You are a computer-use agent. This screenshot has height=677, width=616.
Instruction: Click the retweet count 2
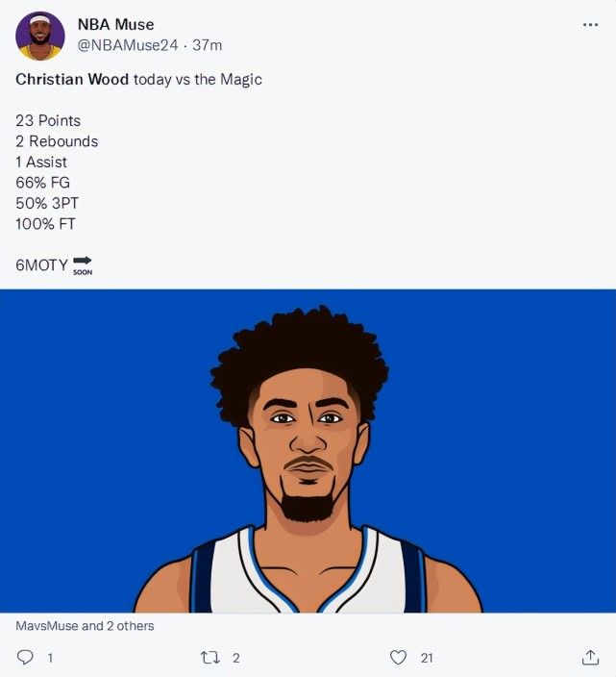(236, 658)
